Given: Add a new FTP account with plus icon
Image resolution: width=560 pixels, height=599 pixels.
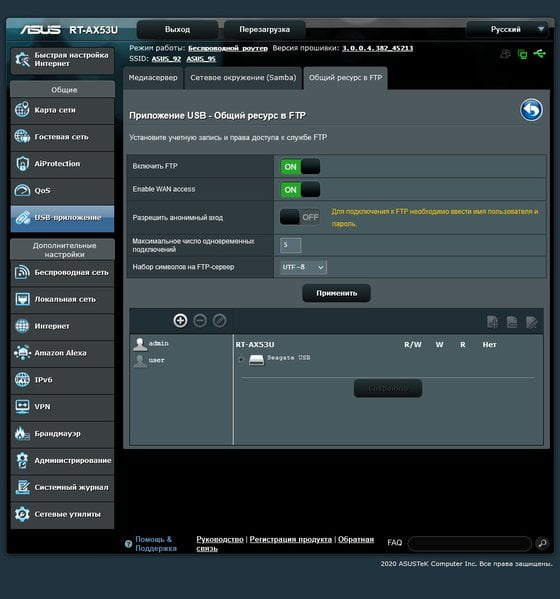Looking at the screenshot, I should point(180,321).
